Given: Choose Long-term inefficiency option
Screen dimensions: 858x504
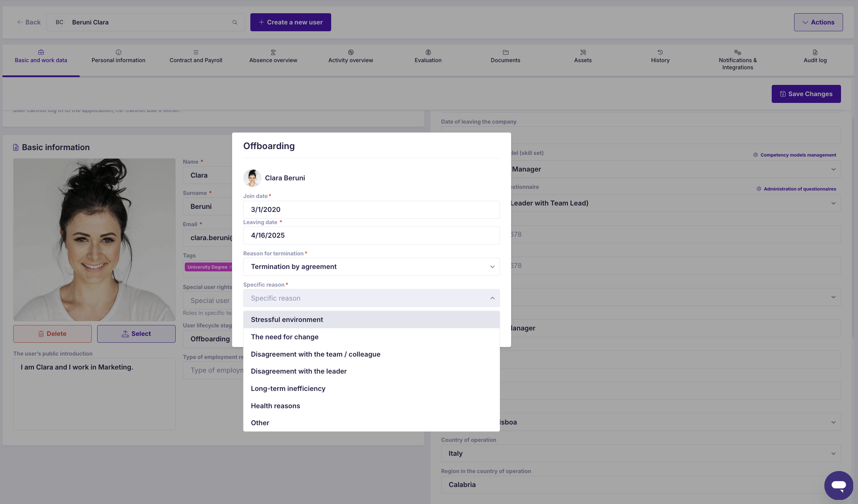Looking at the screenshot, I should (371, 389).
